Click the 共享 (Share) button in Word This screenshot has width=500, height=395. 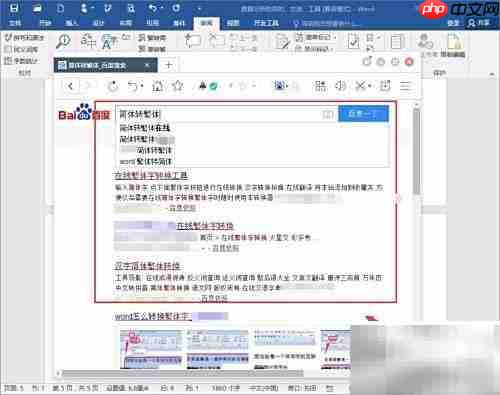[479, 23]
